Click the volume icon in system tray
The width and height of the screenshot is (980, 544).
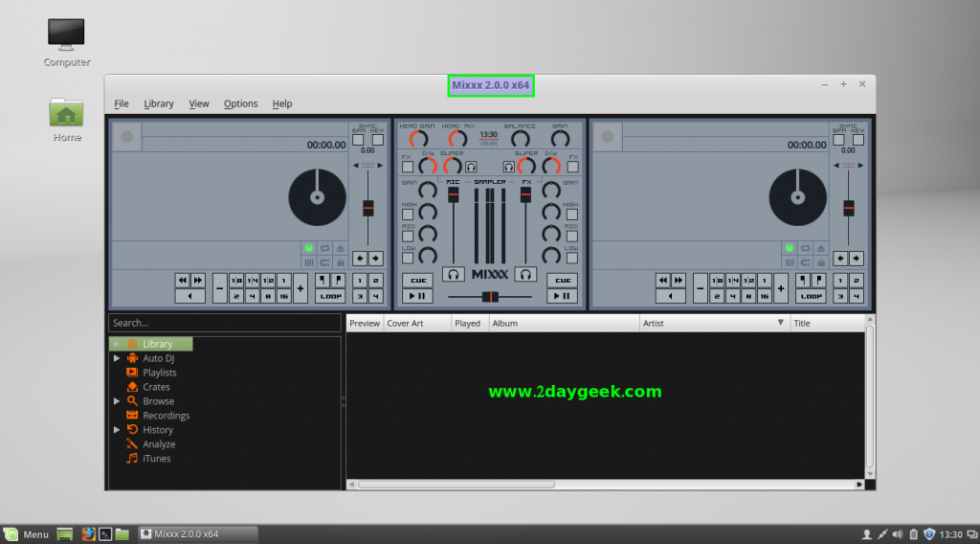(898, 534)
